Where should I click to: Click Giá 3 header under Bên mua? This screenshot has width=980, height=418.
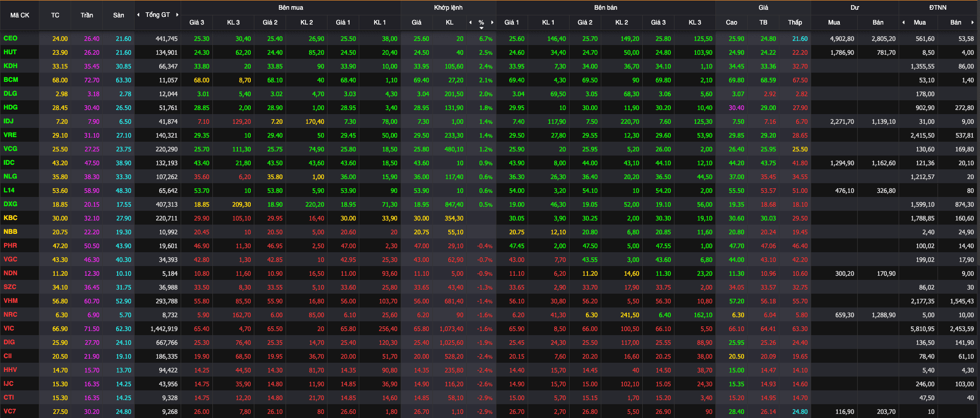pyautogui.click(x=197, y=23)
